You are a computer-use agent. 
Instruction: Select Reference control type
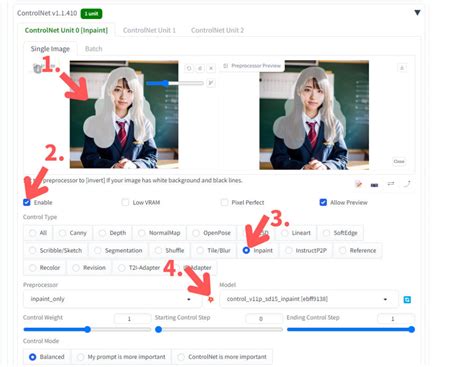pos(358,250)
